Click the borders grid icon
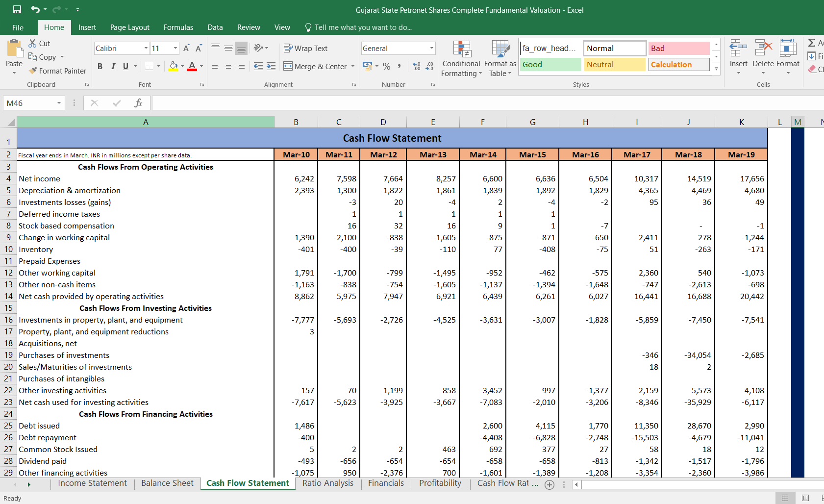Image resolution: width=824 pixels, height=504 pixels. (x=150, y=66)
